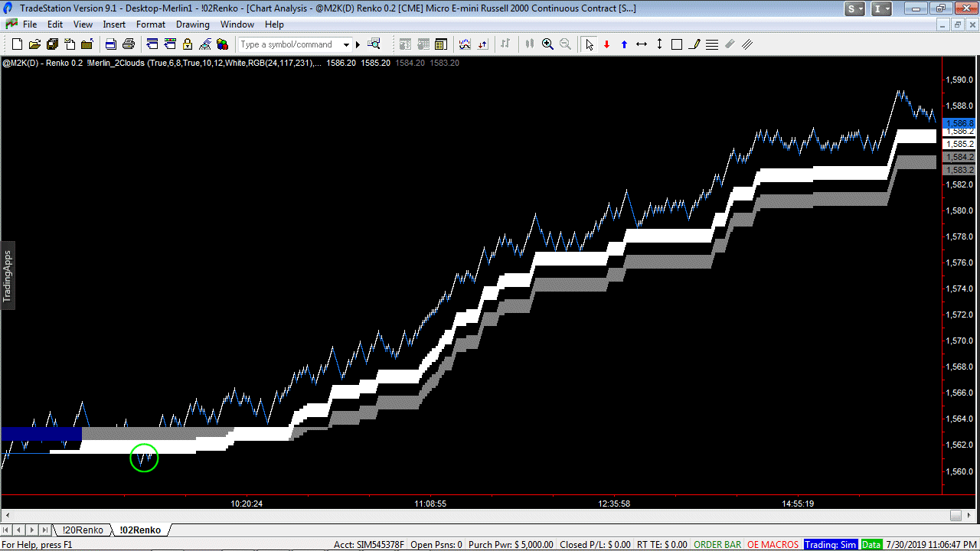Click the 'Closed P/L: $ 0.00' status entry
This screenshot has height=551, width=980.
596,545
